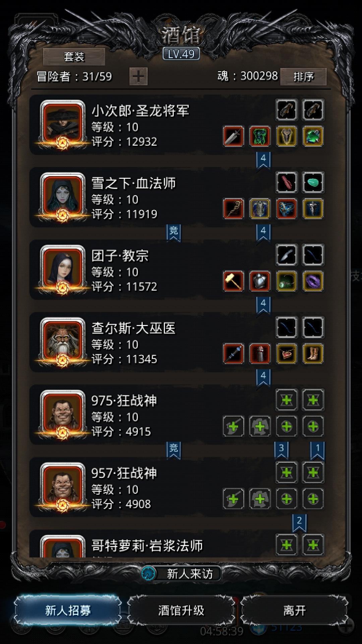Tap the 竞 bookmark under 雪之下·血法师
The width and height of the screenshot is (362, 644).
coord(174,232)
